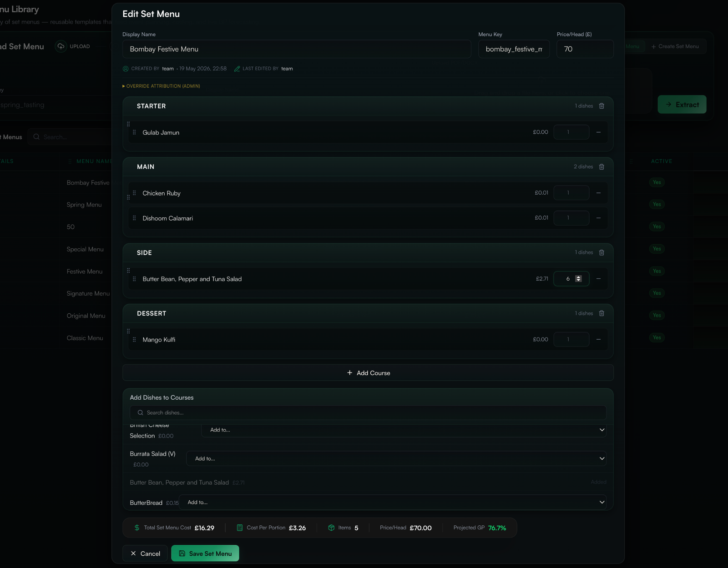Image resolution: width=728 pixels, height=568 pixels.
Task: Remove Gulab Jamun with minus icon
Action: tap(598, 132)
